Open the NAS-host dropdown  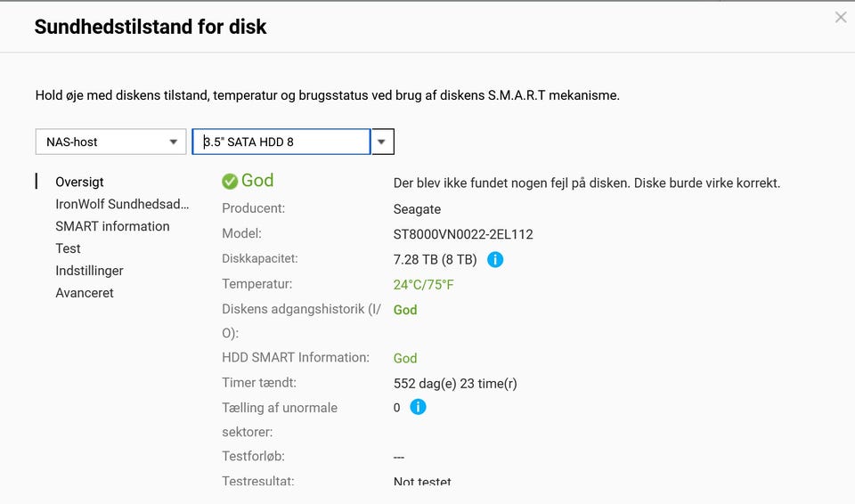[110, 142]
